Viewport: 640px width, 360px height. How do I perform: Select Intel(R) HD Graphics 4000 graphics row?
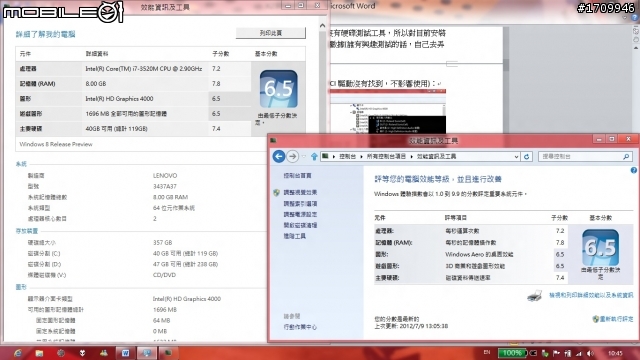pyautogui.click(x=133, y=99)
